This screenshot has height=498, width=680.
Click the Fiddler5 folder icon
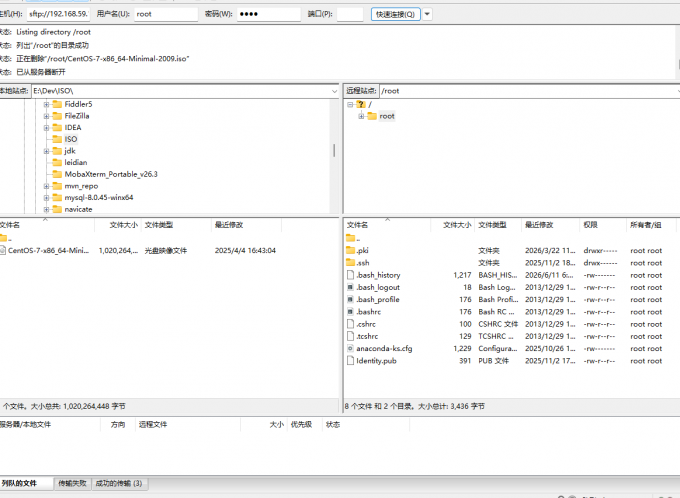point(57,104)
